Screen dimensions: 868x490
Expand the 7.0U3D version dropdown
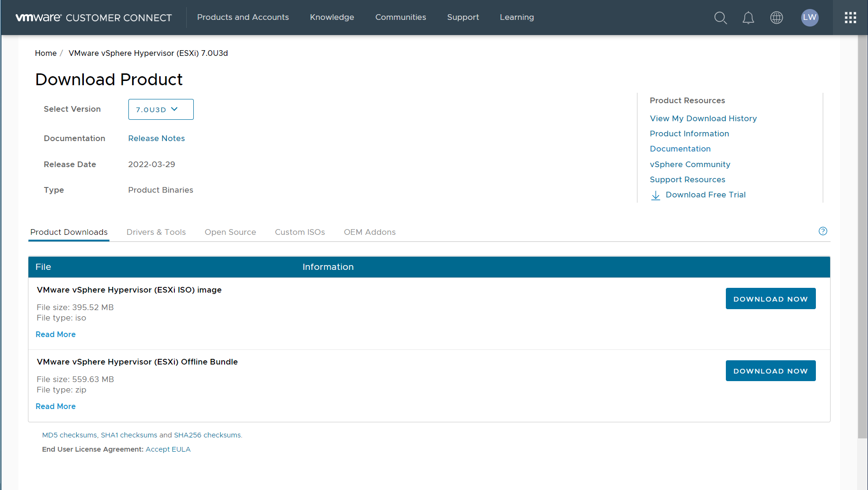click(161, 109)
